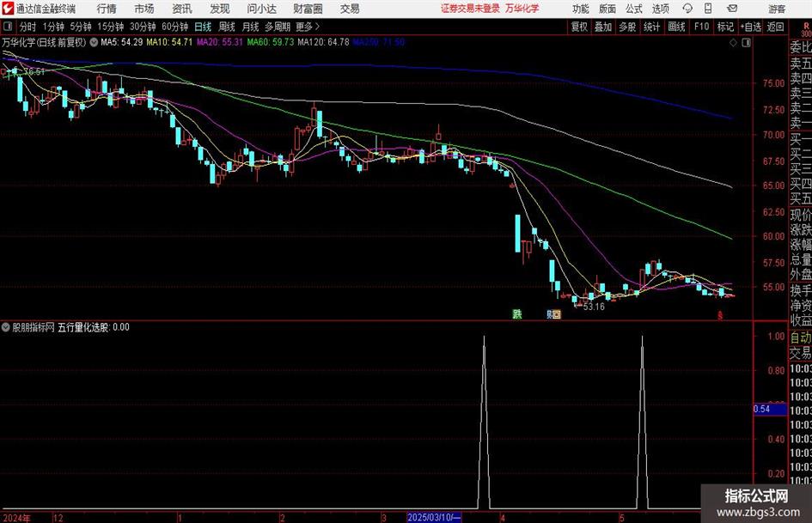Screen dimensions: 812x523
Task: Click the 游客 user account label
Action: point(777,9)
